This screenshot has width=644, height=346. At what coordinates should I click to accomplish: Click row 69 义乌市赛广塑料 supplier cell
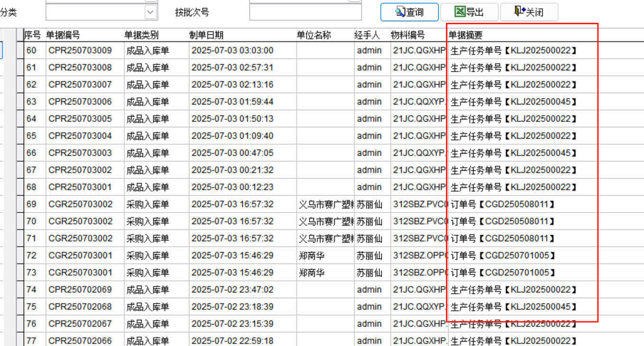pyautogui.click(x=326, y=205)
